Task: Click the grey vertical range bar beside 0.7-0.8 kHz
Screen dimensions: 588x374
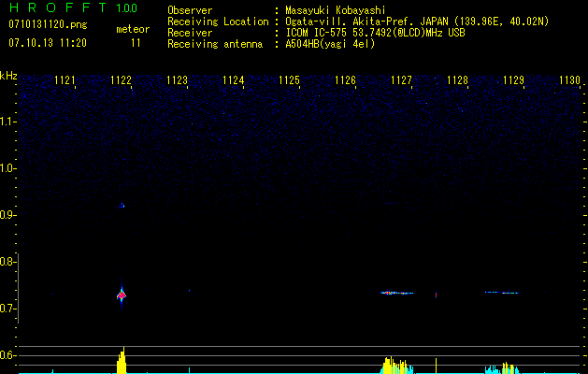Action: point(19,288)
